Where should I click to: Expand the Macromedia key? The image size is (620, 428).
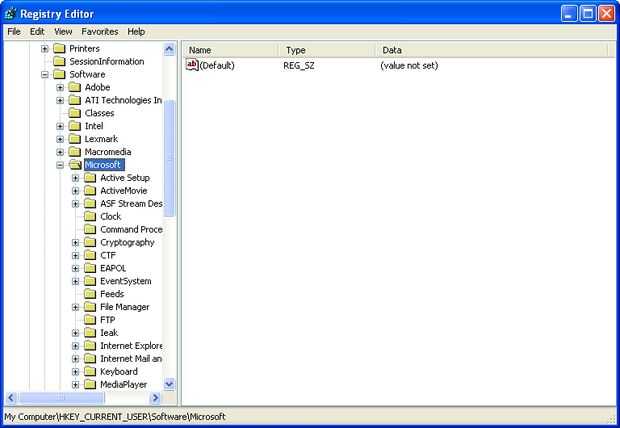60,152
